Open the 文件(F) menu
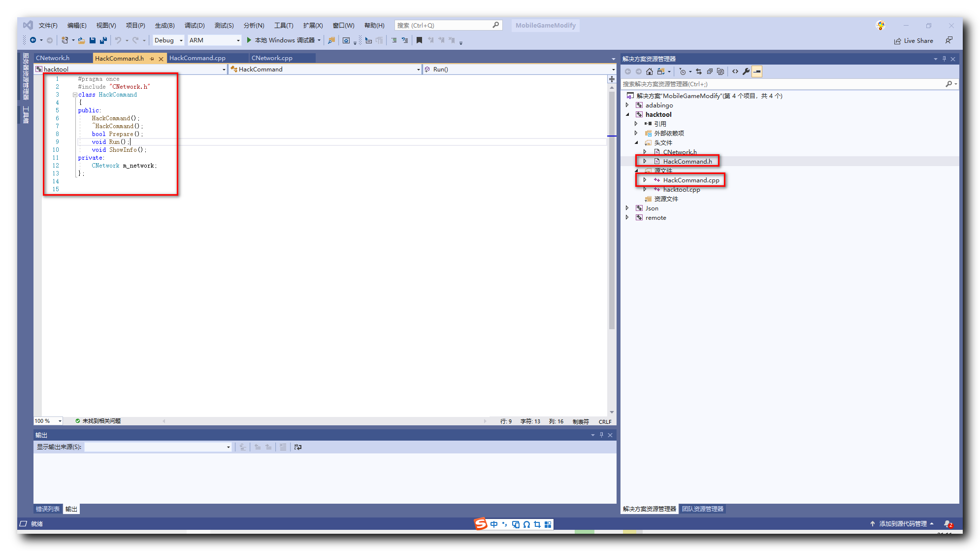 pyautogui.click(x=48, y=26)
